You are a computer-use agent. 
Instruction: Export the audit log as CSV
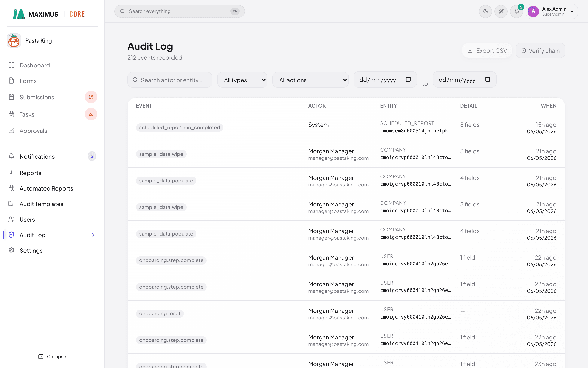[x=487, y=51]
